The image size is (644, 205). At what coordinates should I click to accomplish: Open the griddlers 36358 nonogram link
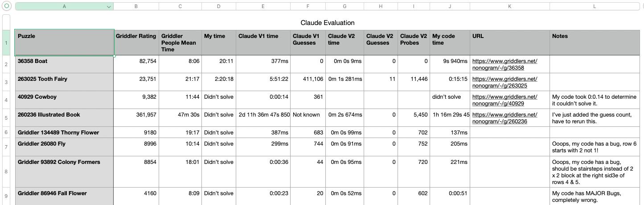click(505, 64)
